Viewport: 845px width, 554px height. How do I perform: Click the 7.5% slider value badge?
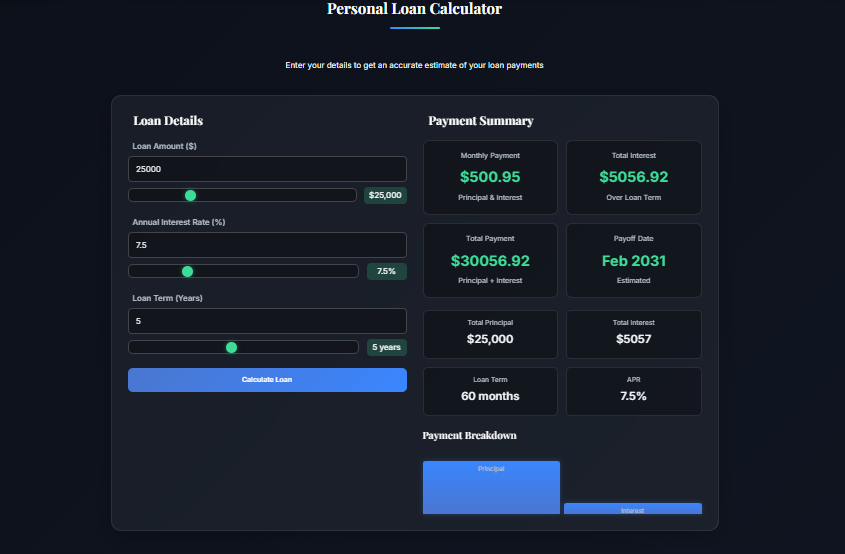click(x=386, y=272)
